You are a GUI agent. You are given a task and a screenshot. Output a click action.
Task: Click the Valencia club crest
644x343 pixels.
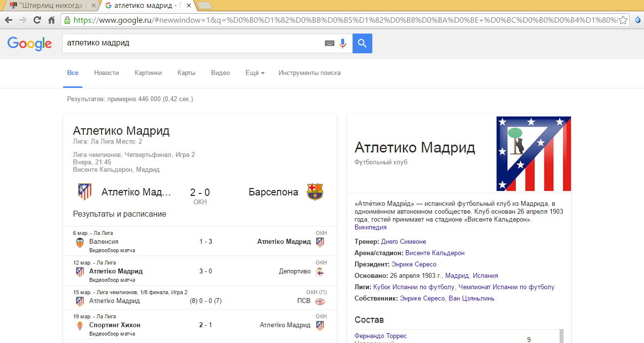pyautogui.click(x=79, y=242)
